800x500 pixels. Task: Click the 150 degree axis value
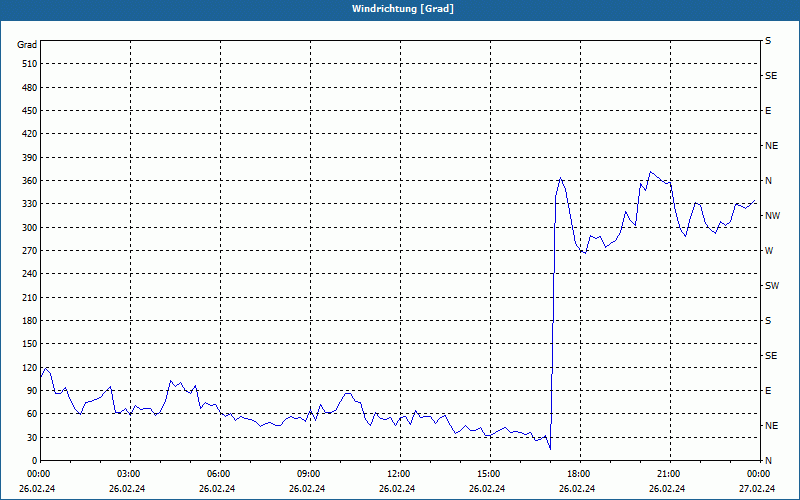[30, 344]
